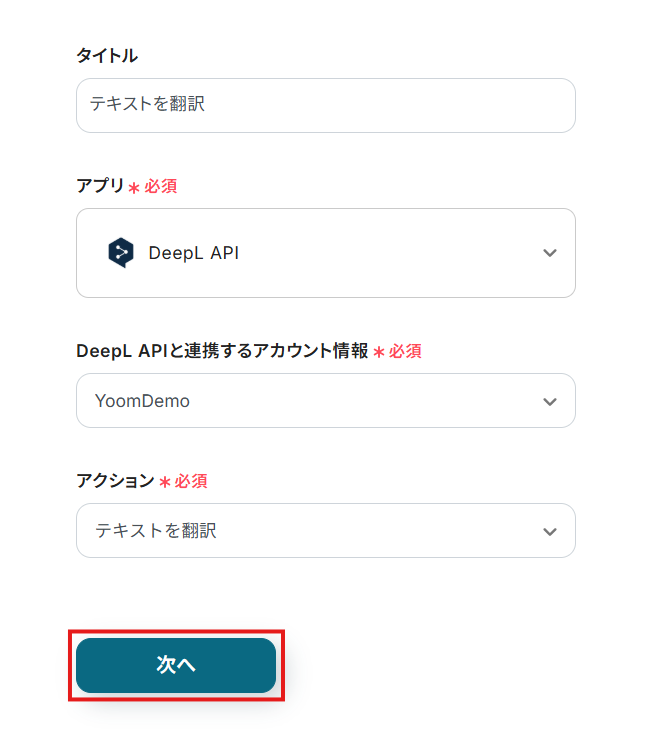Expand the アクション dropdown chevron
The height and width of the screenshot is (752, 655).
click(549, 531)
